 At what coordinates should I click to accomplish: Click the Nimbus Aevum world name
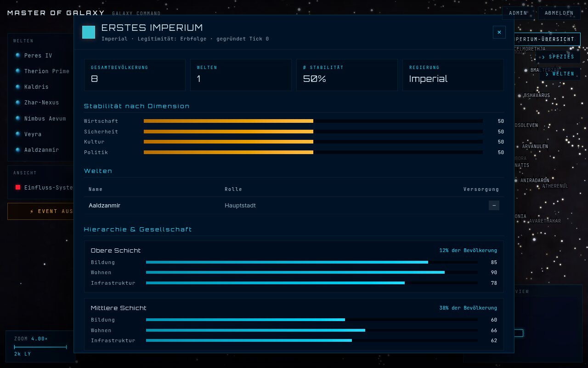(45, 119)
